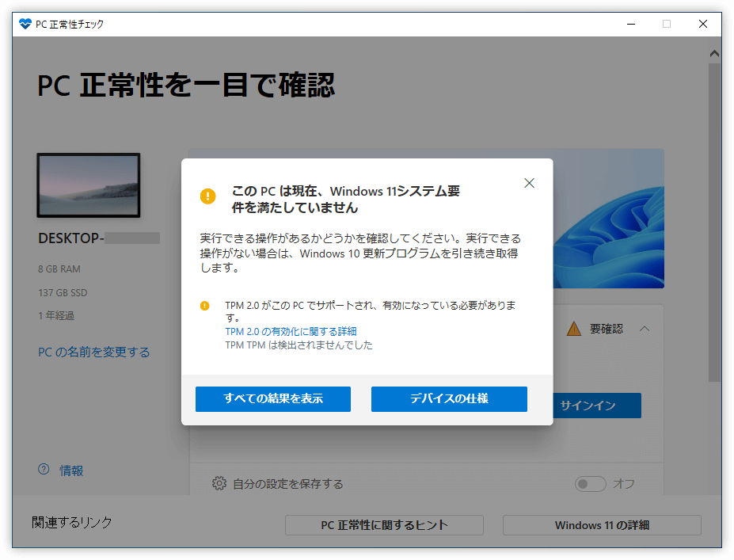
Task: Click the 1 年経過 text
Action: (x=56, y=316)
